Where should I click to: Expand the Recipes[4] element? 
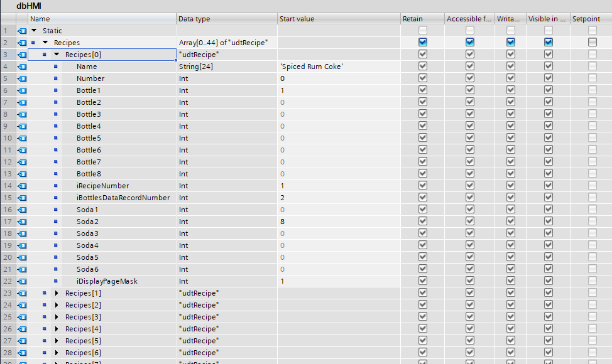[57, 329]
